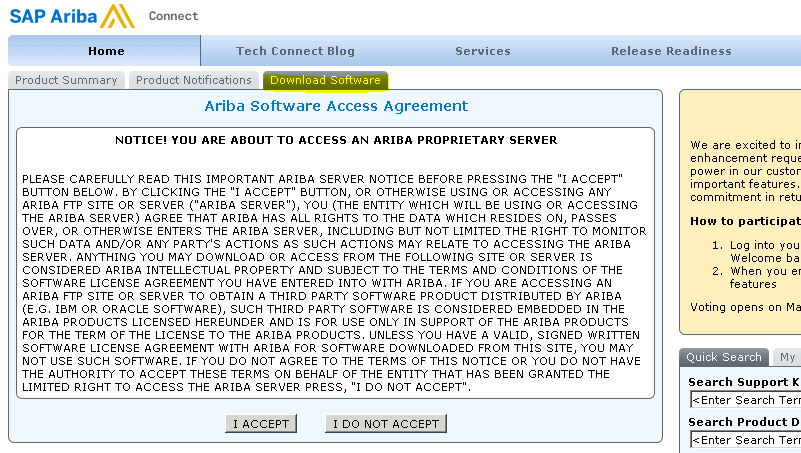Click the I DO NOT ACCEPT button
801x453 pixels.
pyautogui.click(x=386, y=424)
